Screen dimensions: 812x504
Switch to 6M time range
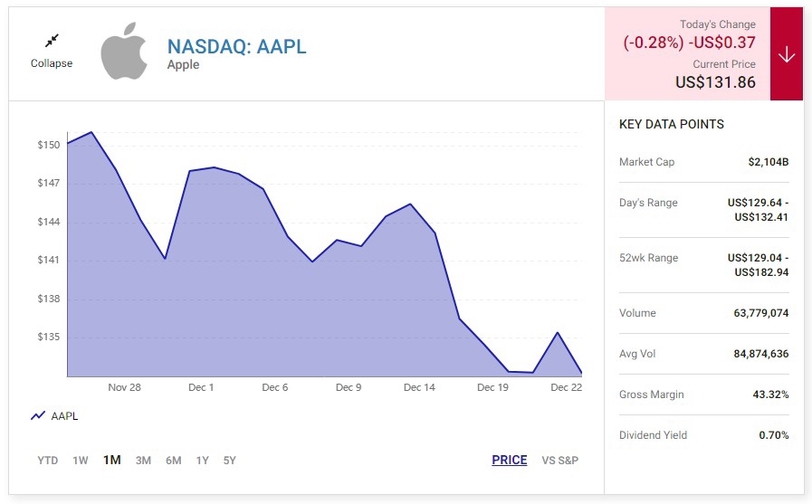173,461
